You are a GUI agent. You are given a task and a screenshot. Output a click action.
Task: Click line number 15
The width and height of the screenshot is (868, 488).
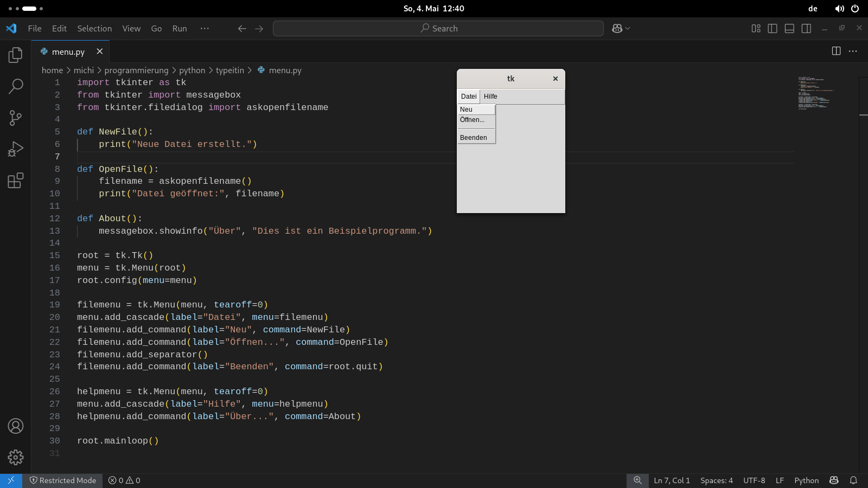click(x=55, y=255)
